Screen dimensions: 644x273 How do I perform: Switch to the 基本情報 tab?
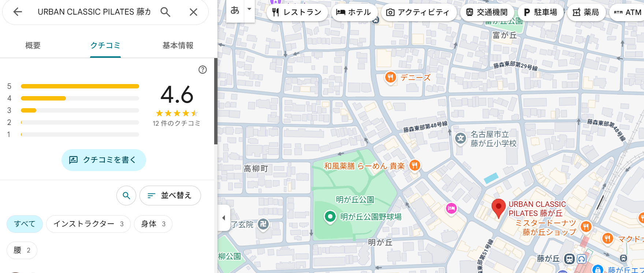tap(178, 46)
